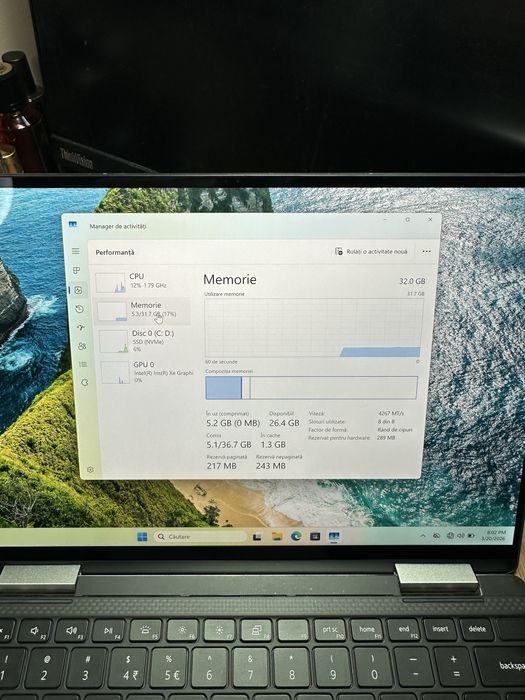Screen dimensions: 525x700
Task: Click the Task Manager title bar app icon
Action: [x=73, y=225]
